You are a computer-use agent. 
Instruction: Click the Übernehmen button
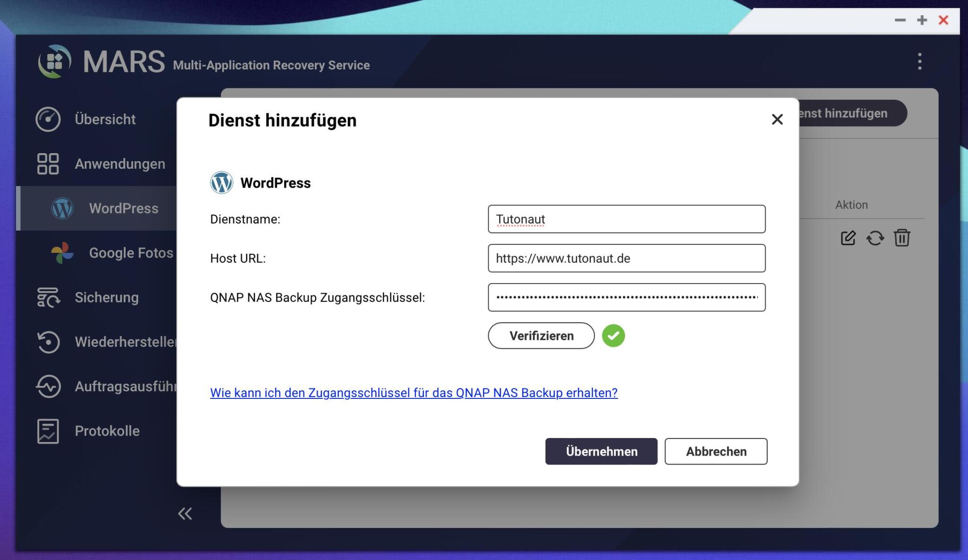[601, 451]
